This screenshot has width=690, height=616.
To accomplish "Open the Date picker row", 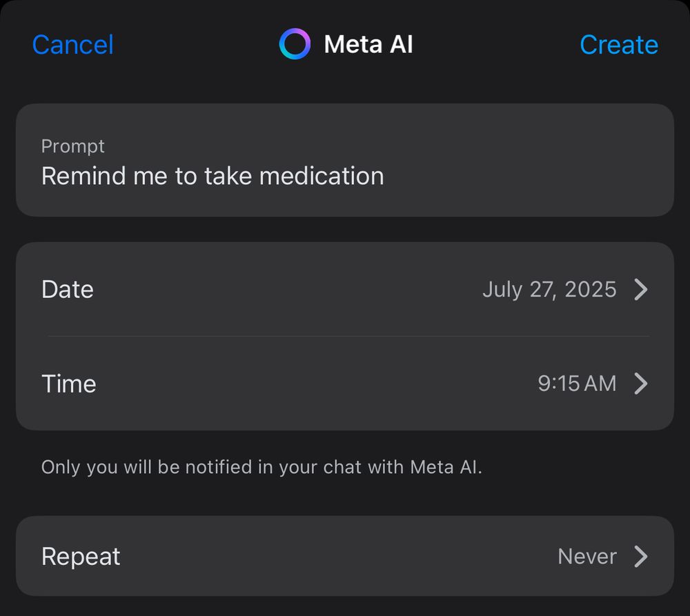I will point(345,290).
